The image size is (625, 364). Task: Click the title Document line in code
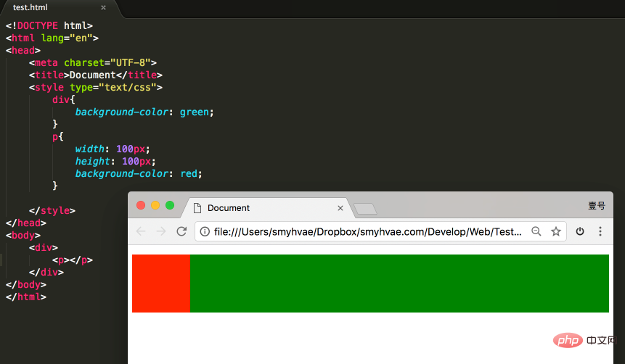96,75
